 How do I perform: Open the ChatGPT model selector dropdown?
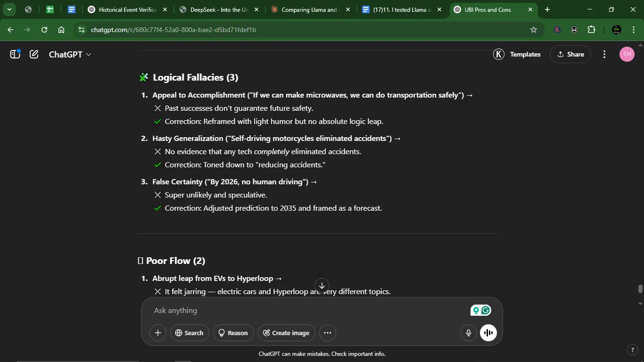[x=70, y=54]
